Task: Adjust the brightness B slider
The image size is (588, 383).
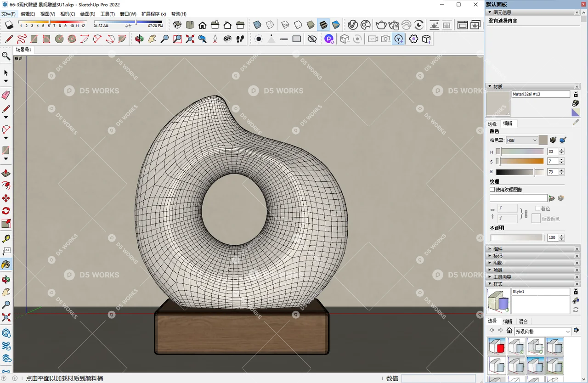Action: [520, 172]
